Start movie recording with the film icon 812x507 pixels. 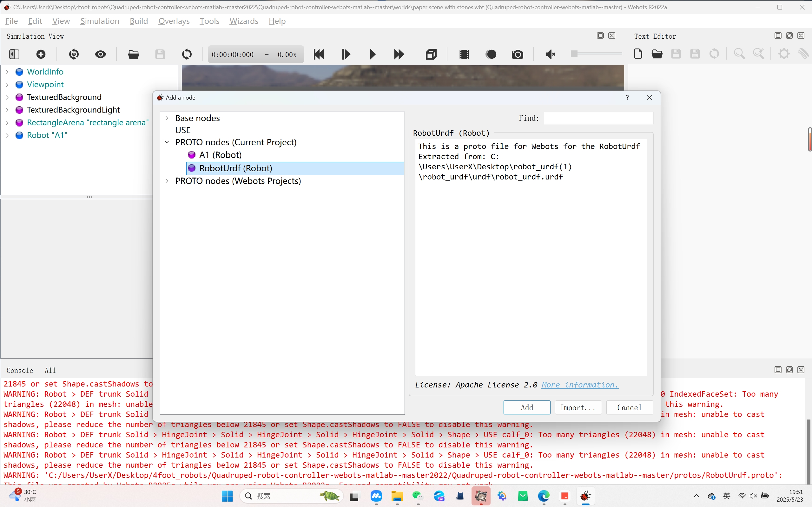464,54
